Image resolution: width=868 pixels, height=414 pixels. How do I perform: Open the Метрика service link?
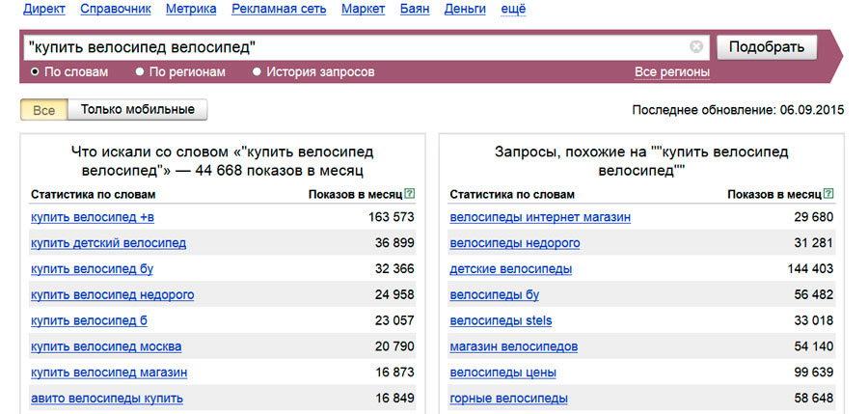[191, 9]
